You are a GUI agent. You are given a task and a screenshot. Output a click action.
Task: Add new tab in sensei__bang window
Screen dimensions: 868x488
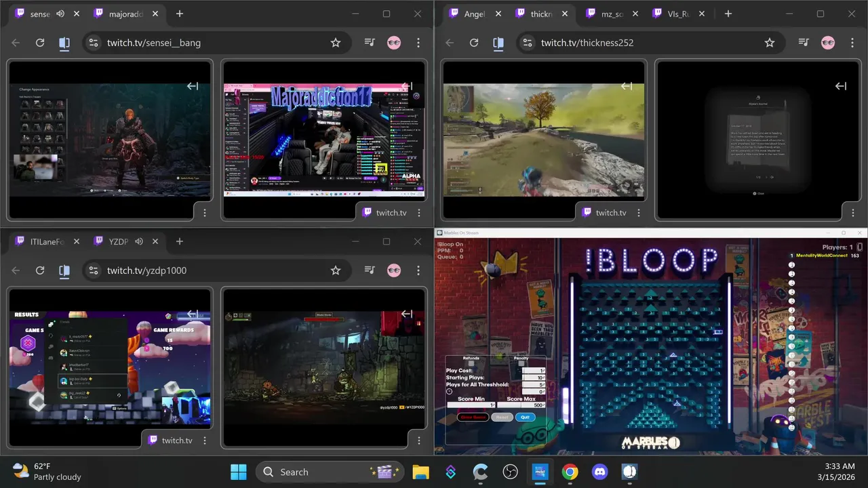[x=180, y=14]
